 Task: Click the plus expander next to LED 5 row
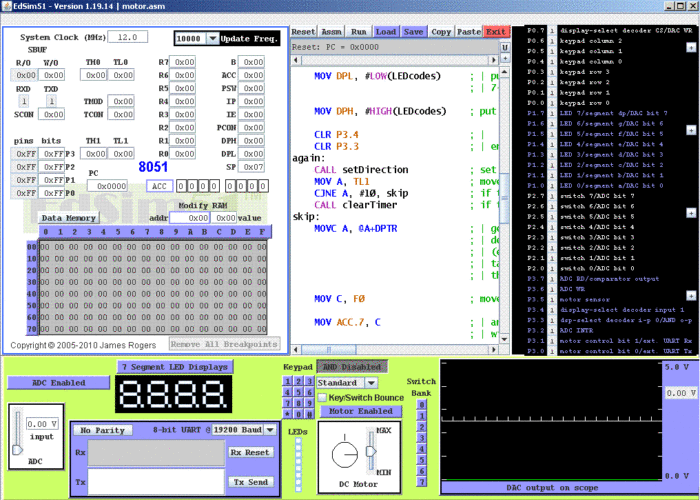tap(691, 130)
